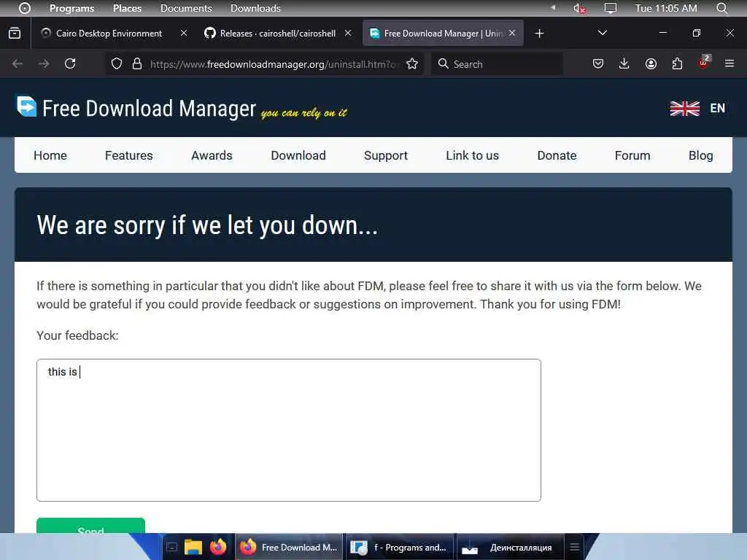This screenshot has width=747, height=560.
Task: Go forward one page
Action: click(44, 64)
